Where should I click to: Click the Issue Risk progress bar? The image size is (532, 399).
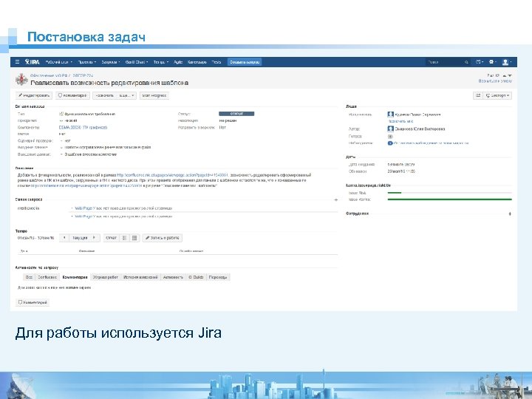pyautogui.click(x=449, y=193)
